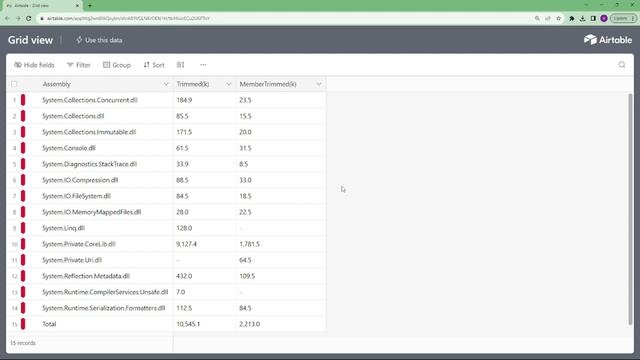The height and width of the screenshot is (360, 640).
Task: Expand the MemberTrimmed(k) column dropdown
Action: pyautogui.click(x=319, y=84)
